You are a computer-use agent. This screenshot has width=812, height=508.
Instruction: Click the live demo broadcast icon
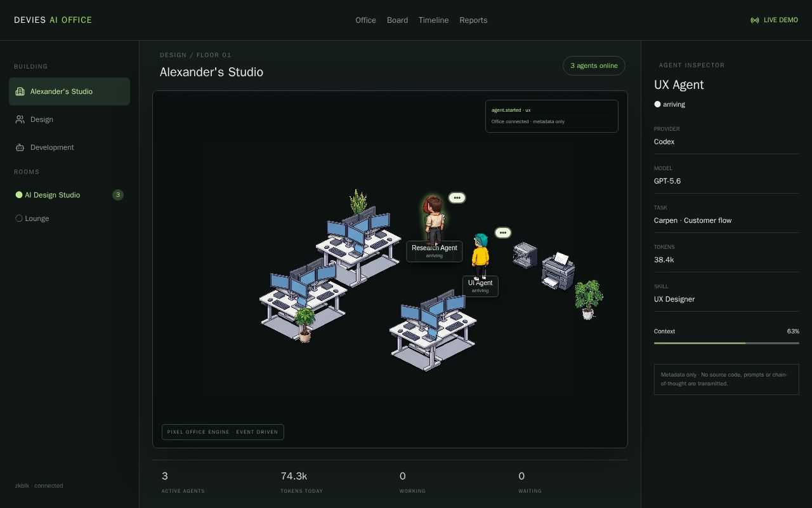click(x=755, y=20)
